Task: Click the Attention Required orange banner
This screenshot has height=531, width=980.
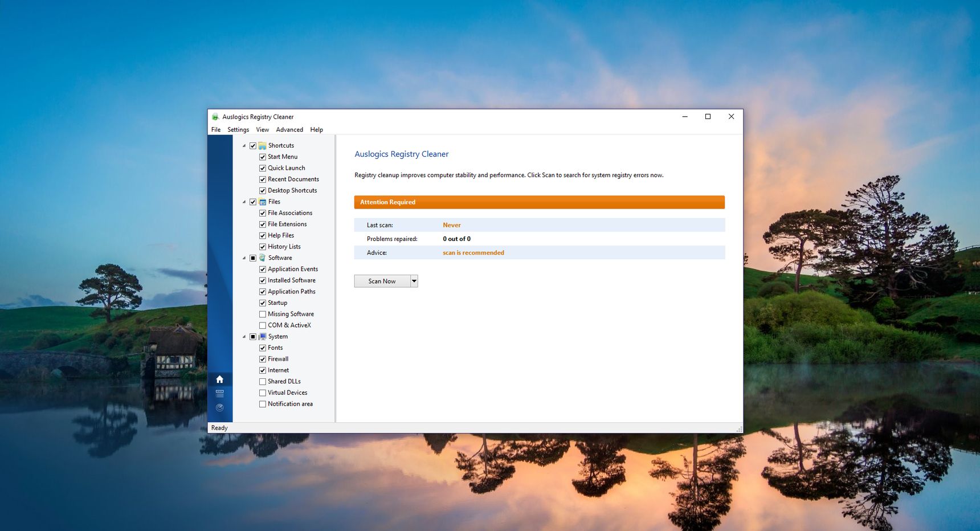Action: 540,202
